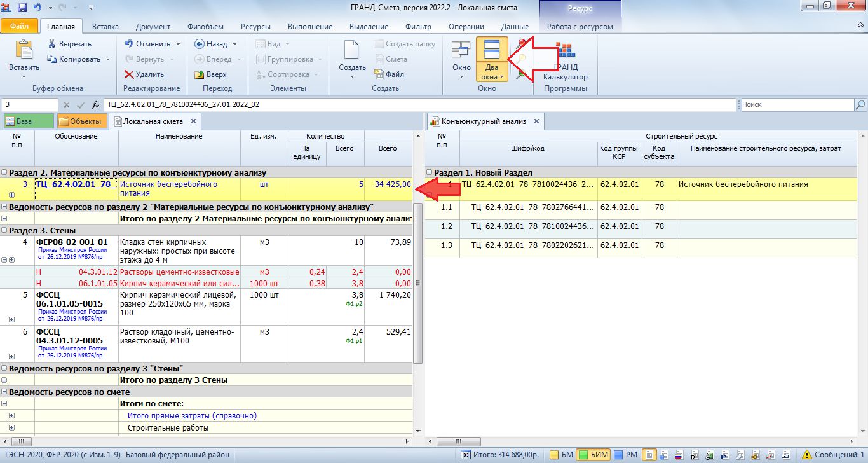Screen dimensions: 868x463
Task: Click the Save icon in quick access toolbar
Action: pos(22,8)
